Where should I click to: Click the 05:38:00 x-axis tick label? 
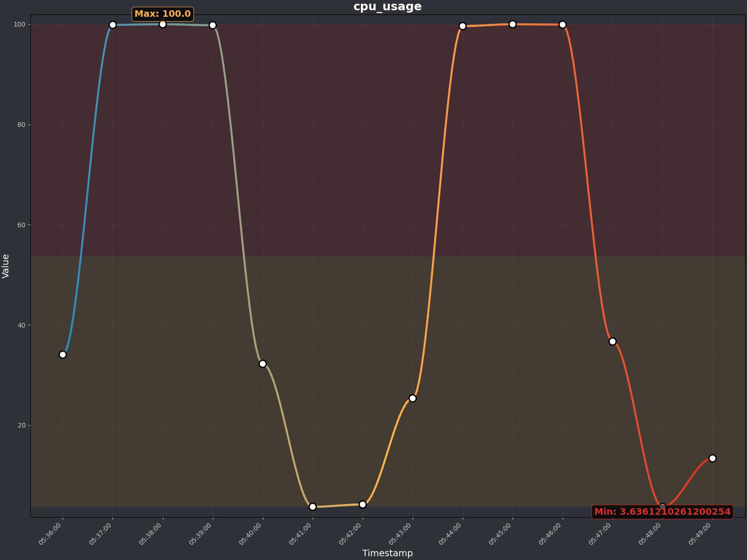click(x=150, y=534)
